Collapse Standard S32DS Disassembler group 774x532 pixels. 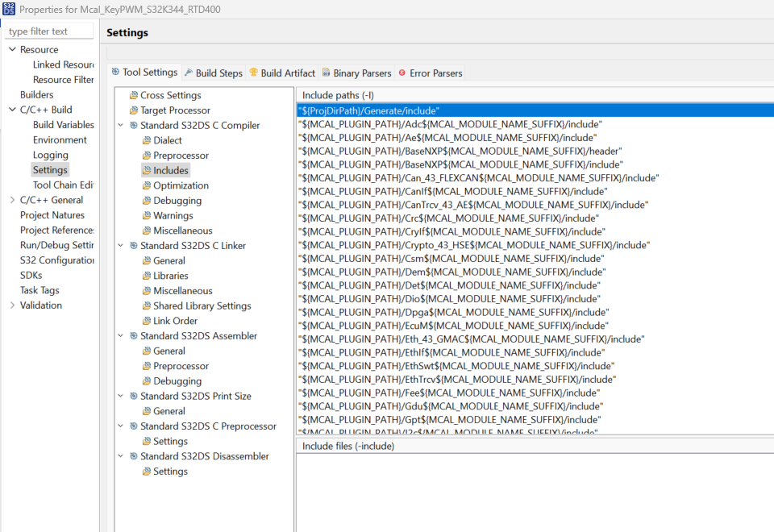tap(120, 456)
